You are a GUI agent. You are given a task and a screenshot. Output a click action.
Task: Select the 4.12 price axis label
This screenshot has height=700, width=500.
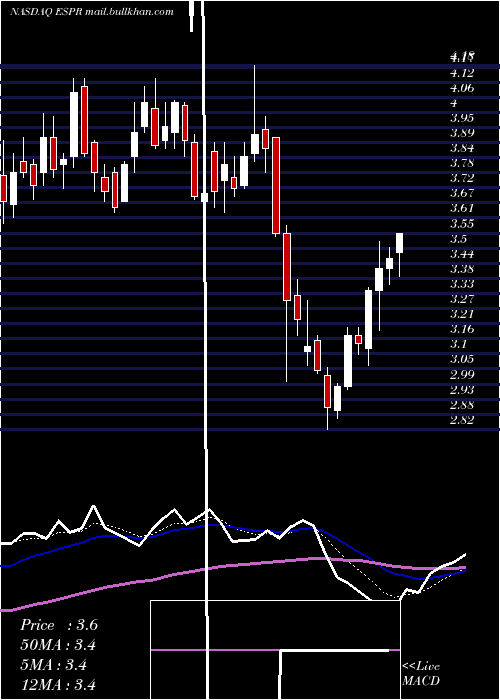tap(462, 73)
